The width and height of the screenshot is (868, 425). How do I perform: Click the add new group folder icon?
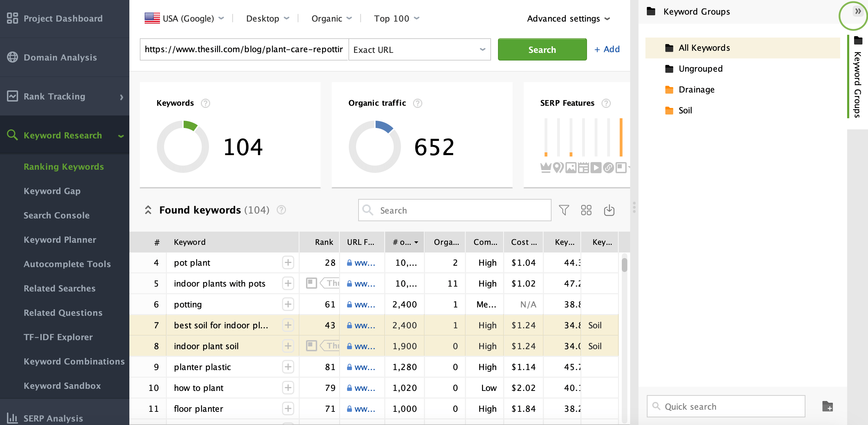pos(827,406)
